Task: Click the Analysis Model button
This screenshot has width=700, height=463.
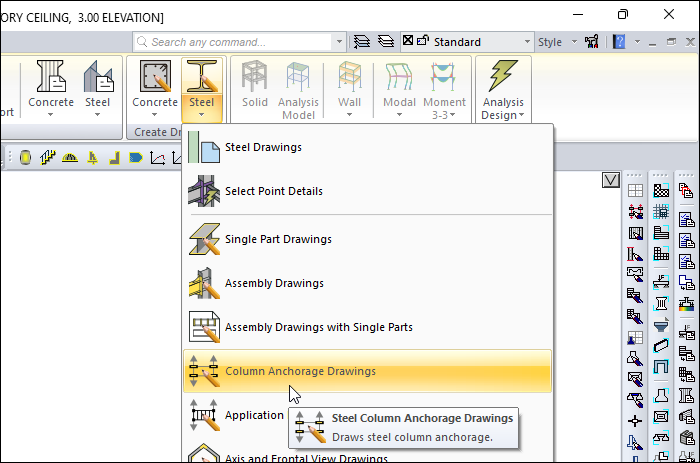Action: tap(298, 86)
